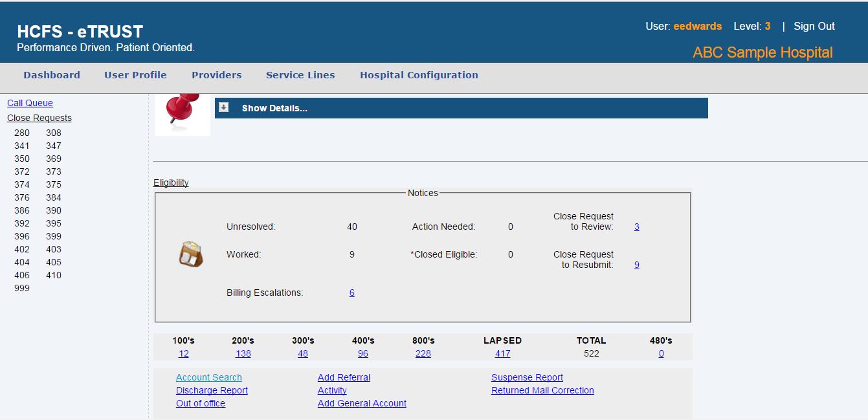
Task: Click the Sign Out link
Action: 814,27
